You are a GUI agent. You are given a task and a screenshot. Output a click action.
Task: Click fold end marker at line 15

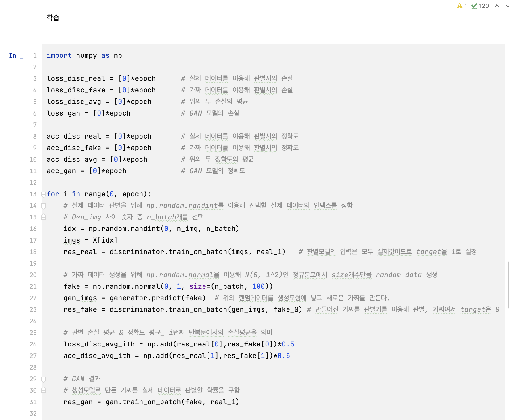click(x=44, y=217)
